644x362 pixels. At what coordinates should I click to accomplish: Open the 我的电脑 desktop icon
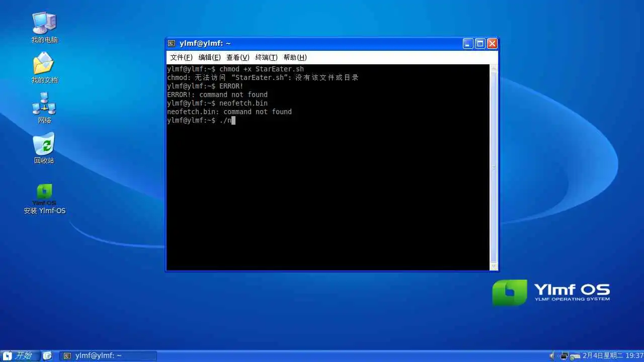(x=44, y=27)
